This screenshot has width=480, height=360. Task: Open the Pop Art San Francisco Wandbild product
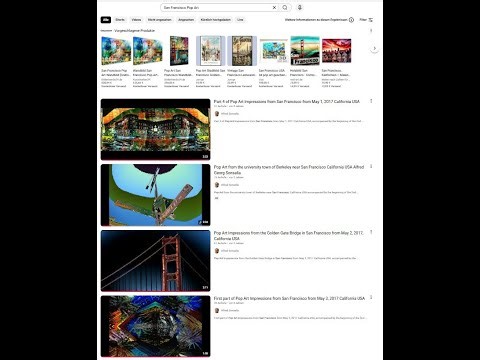tap(179, 62)
